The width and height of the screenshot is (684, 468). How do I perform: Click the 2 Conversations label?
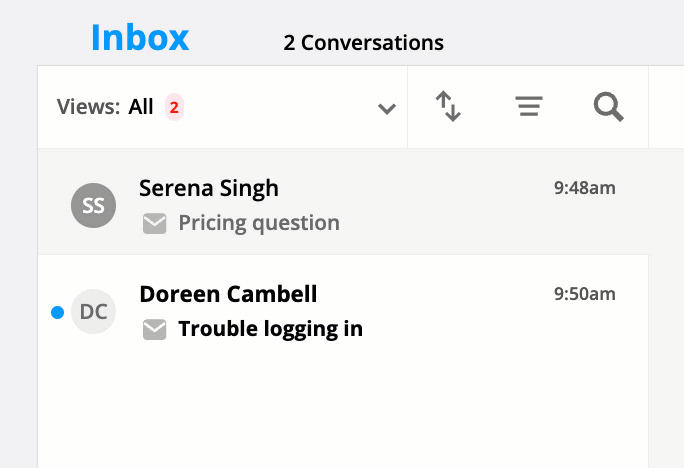(363, 43)
